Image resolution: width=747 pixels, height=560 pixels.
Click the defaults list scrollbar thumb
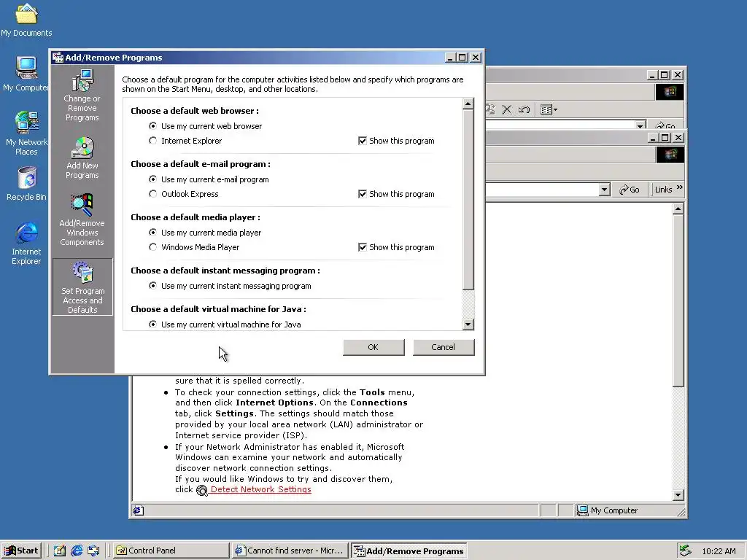point(468,199)
